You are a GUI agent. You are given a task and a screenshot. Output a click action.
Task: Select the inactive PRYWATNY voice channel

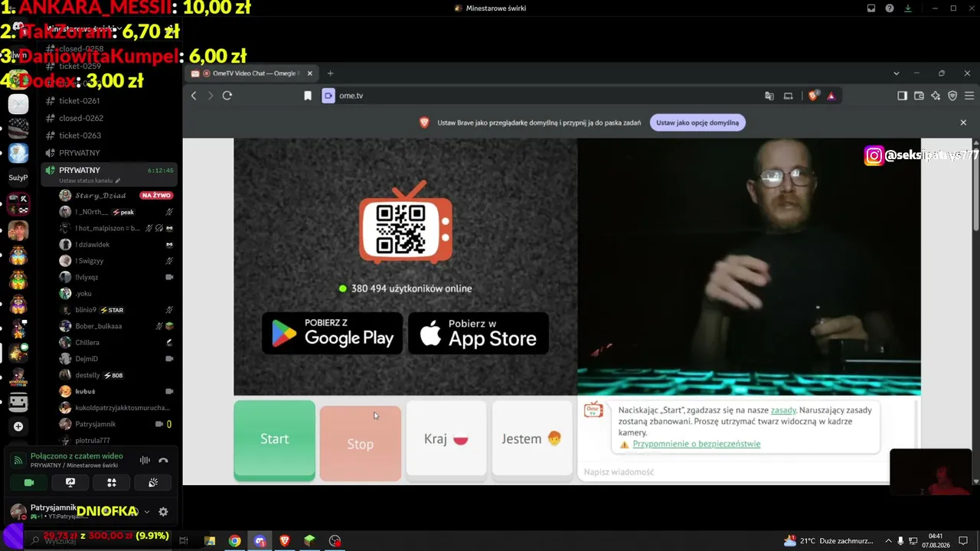tap(80, 152)
